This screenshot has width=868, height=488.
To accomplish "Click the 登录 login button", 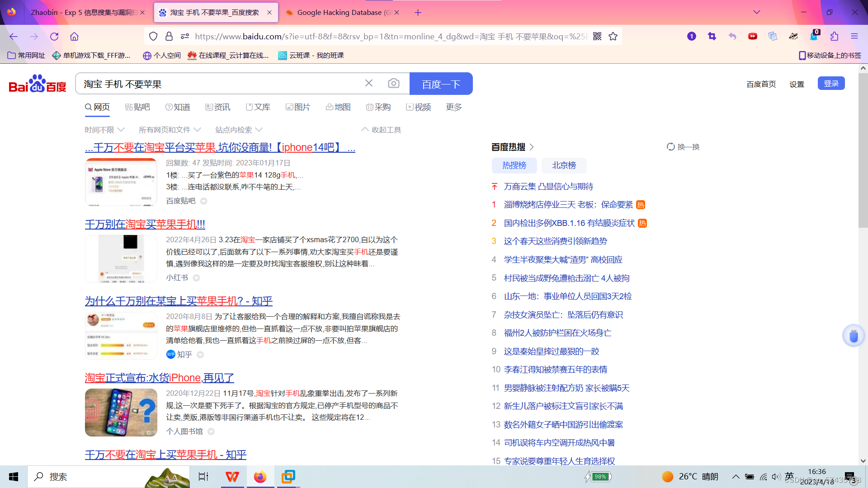I will (831, 84).
